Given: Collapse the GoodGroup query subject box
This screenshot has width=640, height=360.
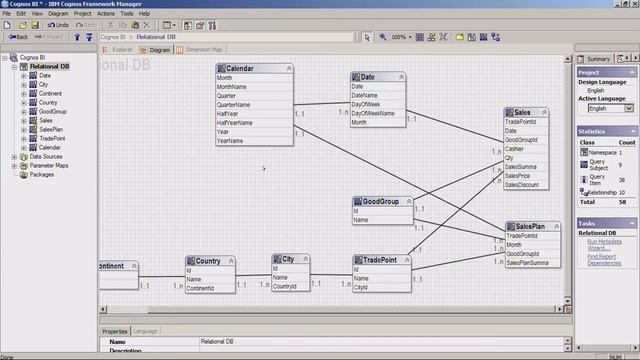Looking at the screenshot, I should [409, 202].
